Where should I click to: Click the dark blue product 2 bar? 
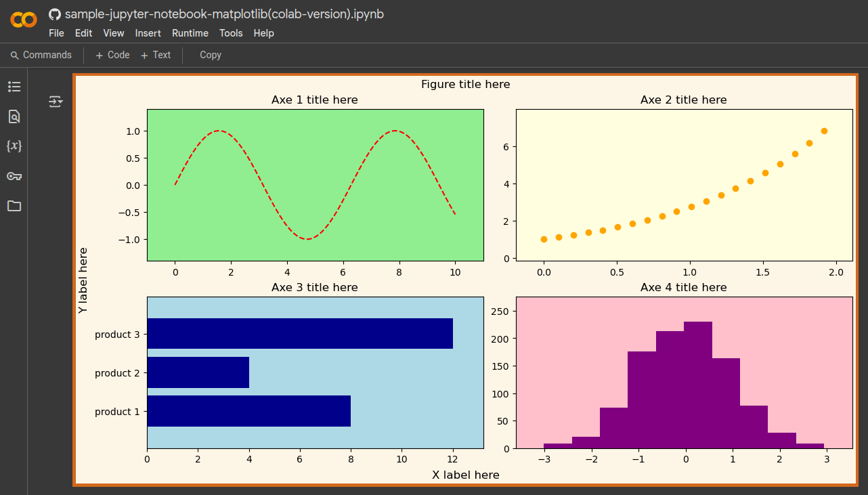(198, 372)
